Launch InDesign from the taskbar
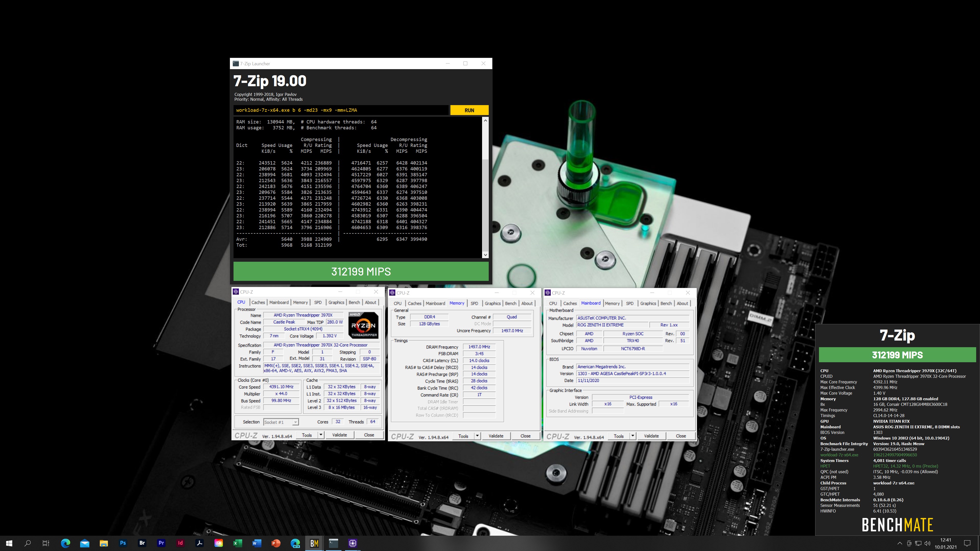The image size is (980, 551). pyautogui.click(x=180, y=543)
